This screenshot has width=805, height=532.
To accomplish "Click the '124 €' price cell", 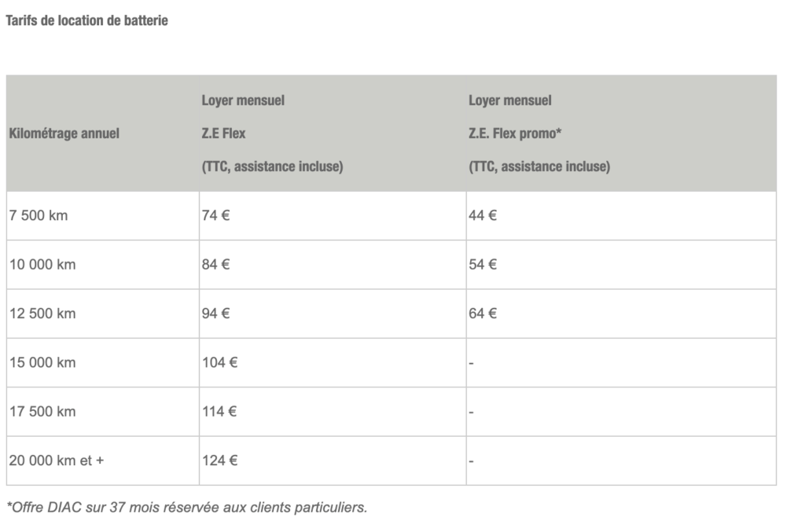I will tap(333, 460).
